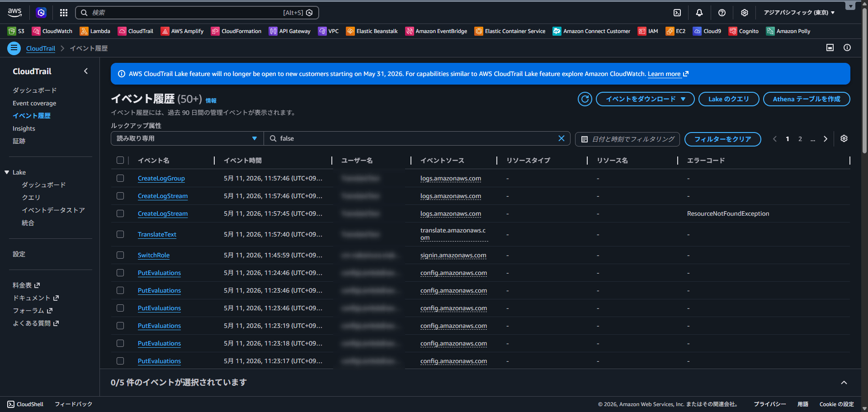Open the Cognito shortcut
Image resolution: width=868 pixels, height=412 pixels.
(x=744, y=31)
